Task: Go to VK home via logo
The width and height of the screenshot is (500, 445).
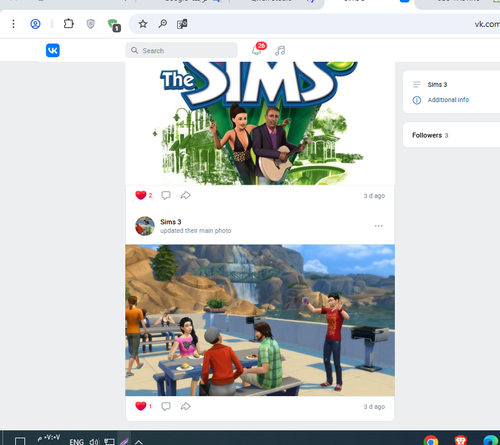Action: pyautogui.click(x=53, y=50)
